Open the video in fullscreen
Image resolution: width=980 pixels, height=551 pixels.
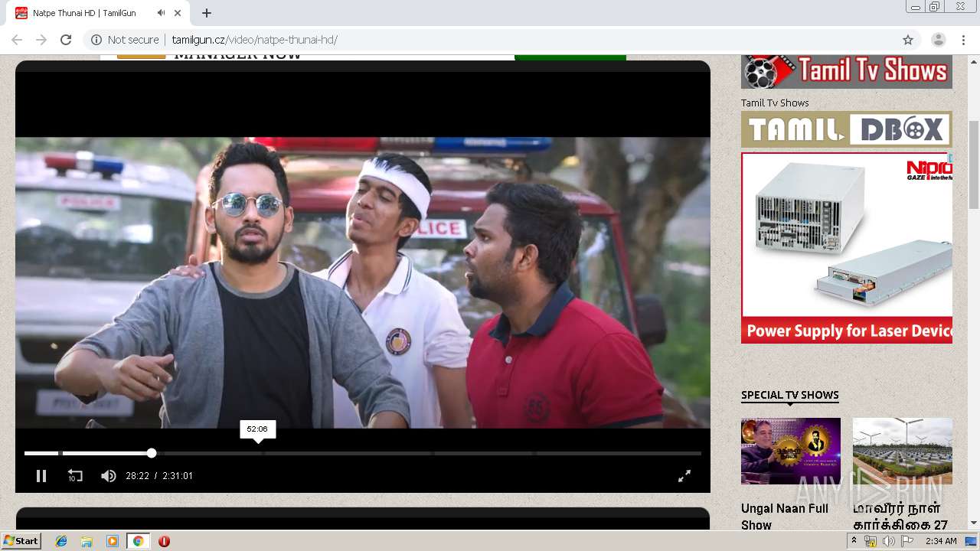pos(684,476)
